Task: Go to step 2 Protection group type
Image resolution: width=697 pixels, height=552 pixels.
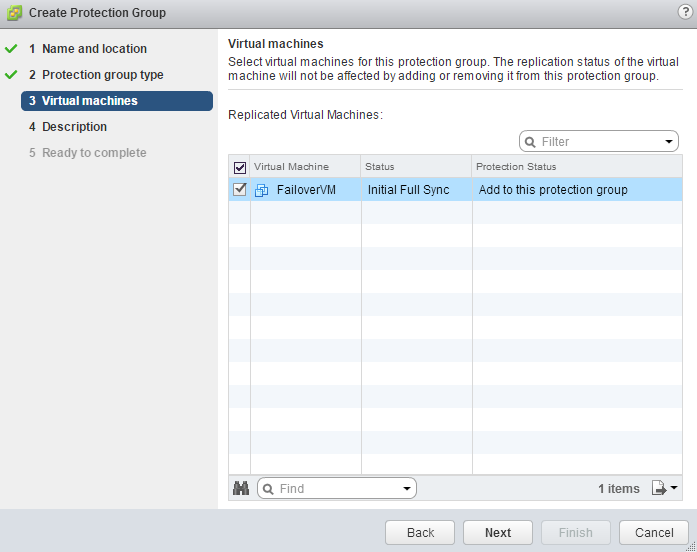Action: pyautogui.click(x=102, y=75)
